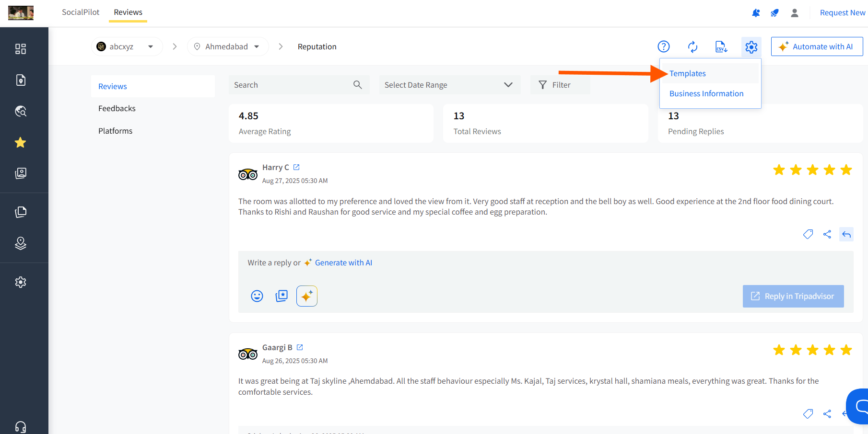Click the Reputation breadcrumb
Viewport: 868px width, 434px height.
click(317, 46)
